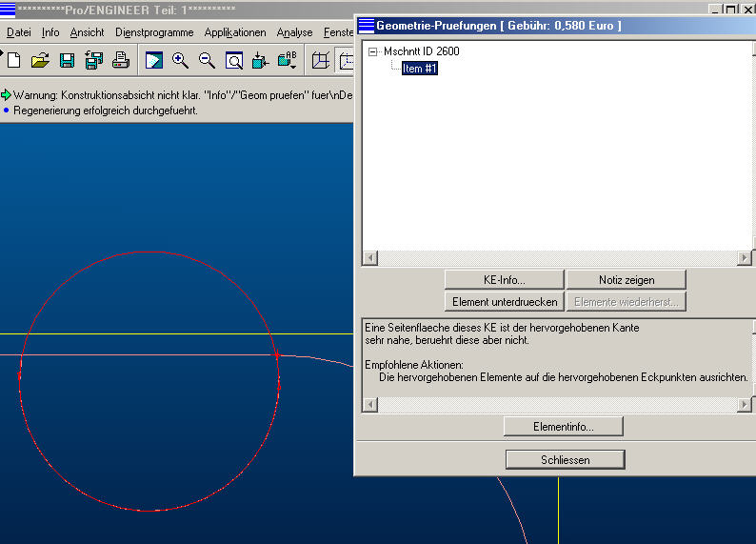The width and height of the screenshot is (756, 544).
Task: Open the Fenster menu
Action: click(x=338, y=32)
